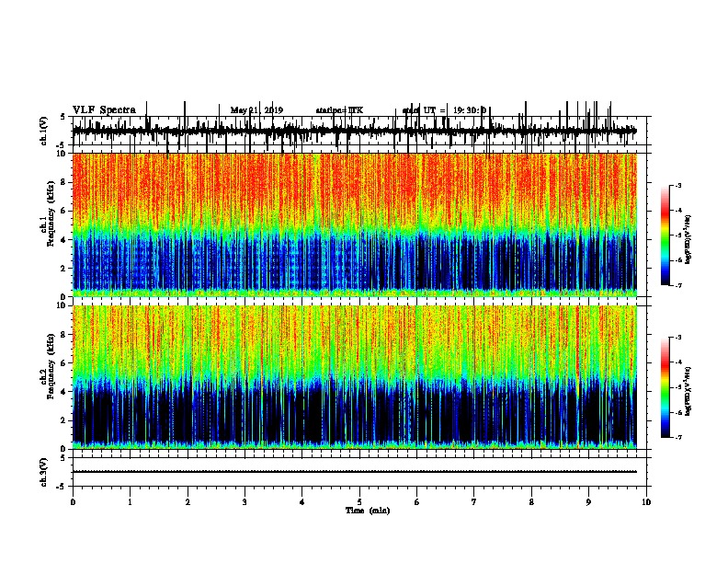
Task: Click the ch.1 color scale bar
Action: click(x=665, y=236)
